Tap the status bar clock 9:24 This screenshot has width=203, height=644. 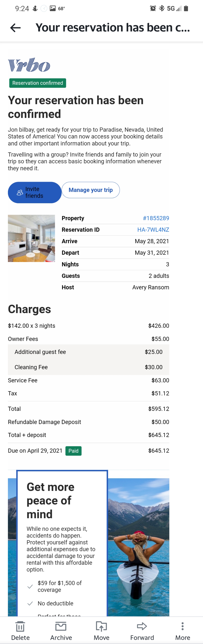tap(22, 9)
